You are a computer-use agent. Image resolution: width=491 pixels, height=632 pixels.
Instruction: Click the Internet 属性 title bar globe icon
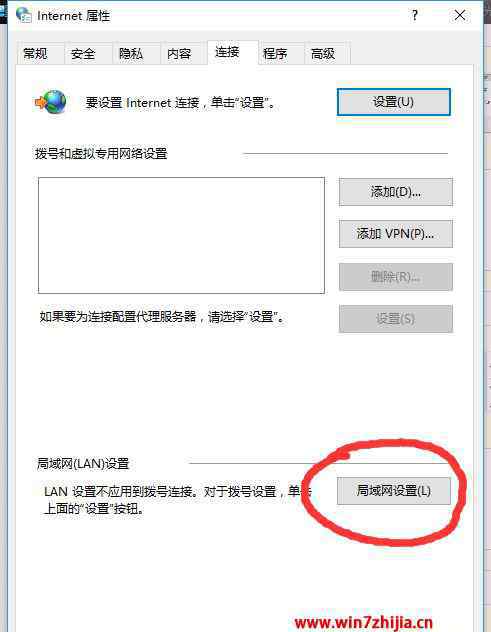(x=24, y=15)
